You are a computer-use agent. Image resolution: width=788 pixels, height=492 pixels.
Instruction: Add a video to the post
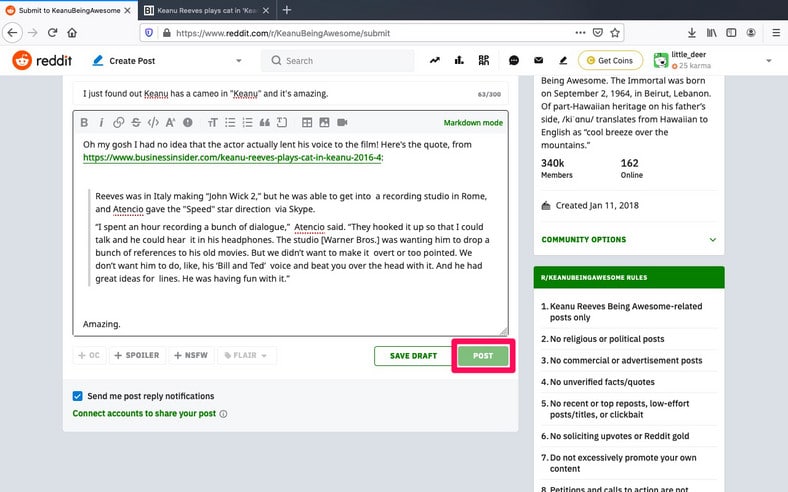point(342,122)
